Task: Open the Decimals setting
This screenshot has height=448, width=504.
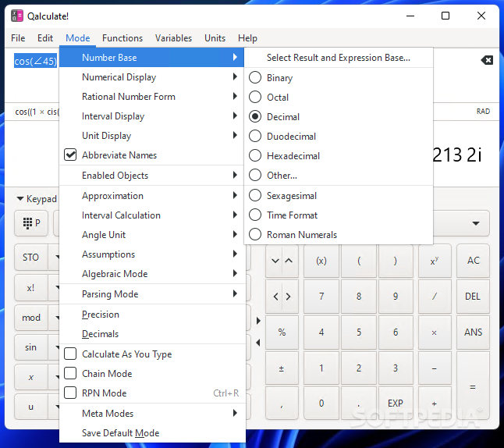Action: [x=151, y=334]
